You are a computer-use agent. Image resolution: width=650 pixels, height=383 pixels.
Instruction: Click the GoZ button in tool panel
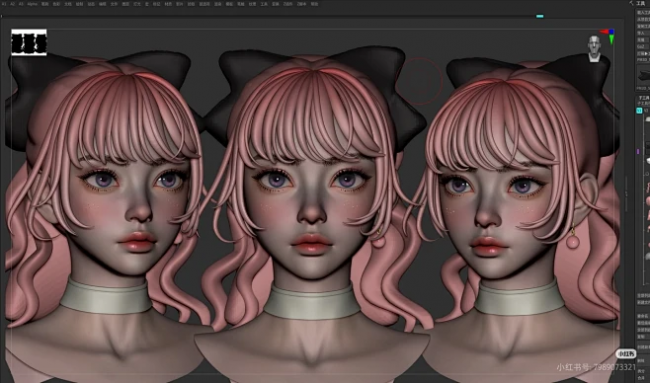click(x=641, y=46)
